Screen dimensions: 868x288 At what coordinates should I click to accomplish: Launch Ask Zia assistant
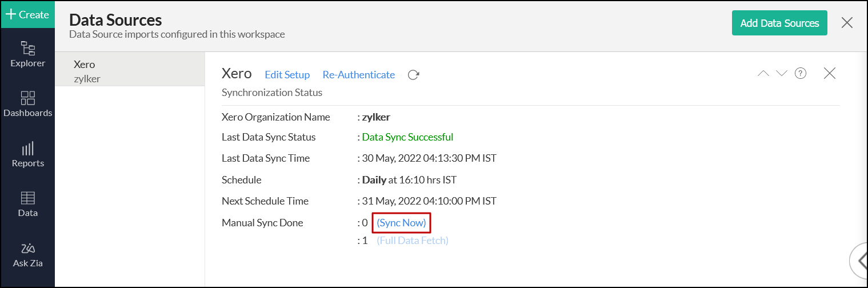(27, 255)
